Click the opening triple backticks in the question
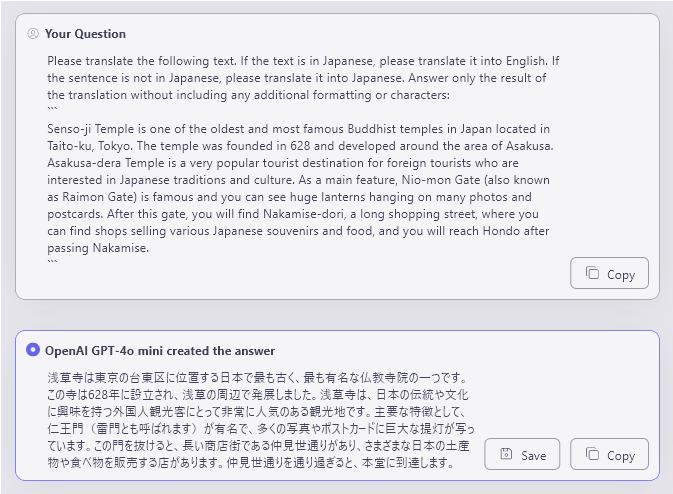This screenshot has height=494, width=673. (x=53, y=110)
